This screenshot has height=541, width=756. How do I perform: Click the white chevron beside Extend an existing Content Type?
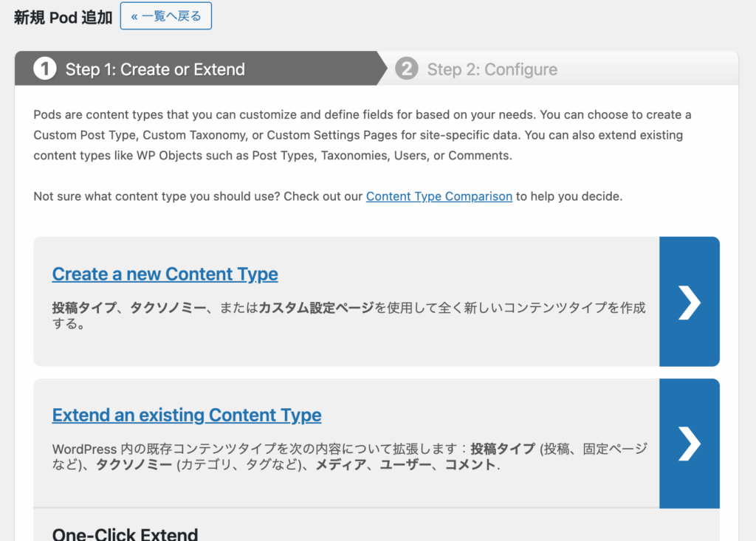click(x=689, y=444)
